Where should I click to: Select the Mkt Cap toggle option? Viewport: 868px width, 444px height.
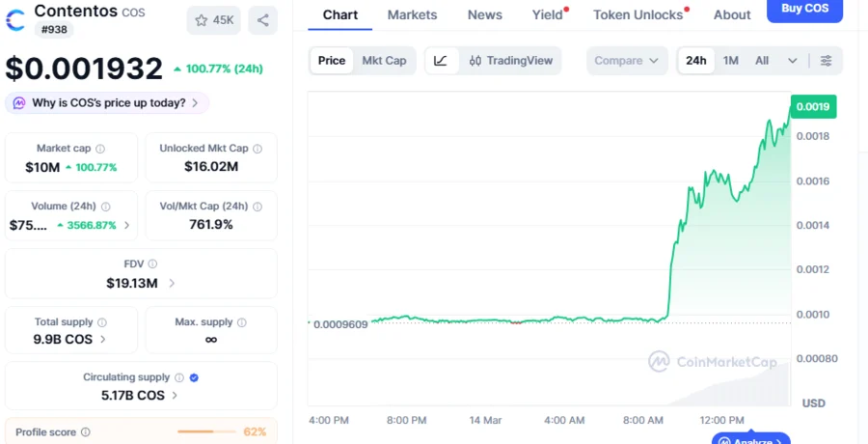(384, 60)
